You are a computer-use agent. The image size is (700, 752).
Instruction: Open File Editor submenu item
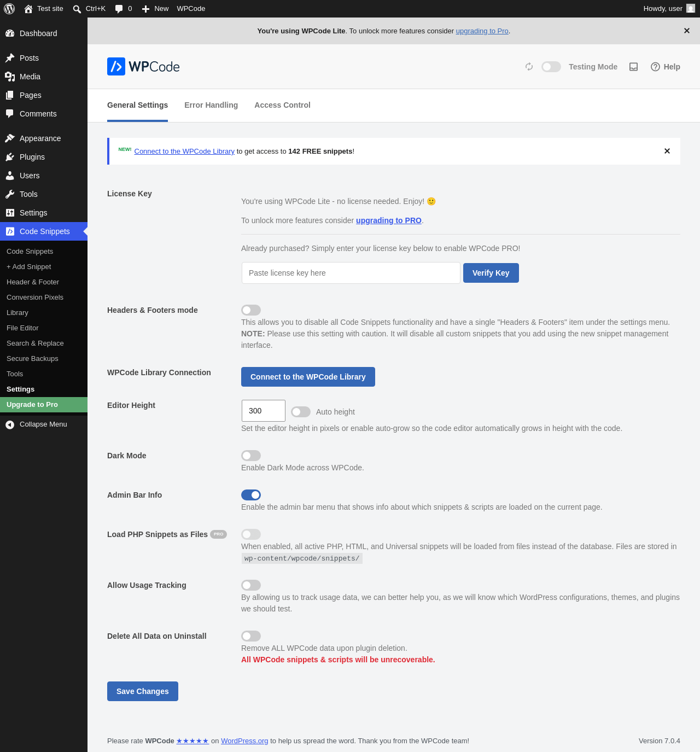pyautogui.click(x=44, y=328)
